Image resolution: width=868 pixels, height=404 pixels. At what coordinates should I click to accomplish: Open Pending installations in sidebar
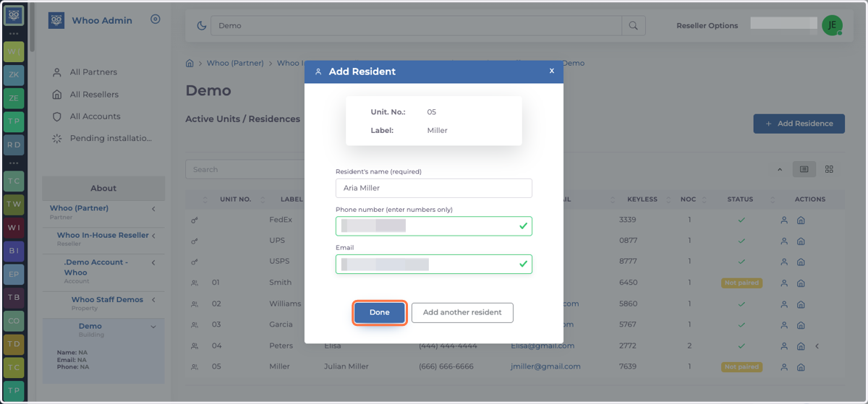coord(111,138)
